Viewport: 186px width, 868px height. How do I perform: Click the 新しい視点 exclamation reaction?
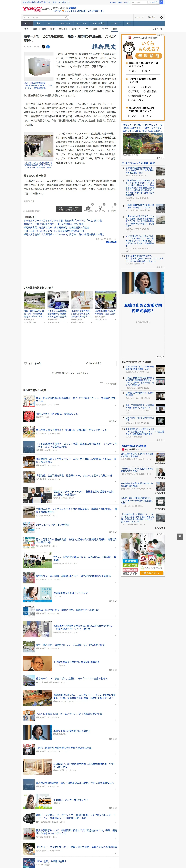pyautogui.click(x=112, y=208)
